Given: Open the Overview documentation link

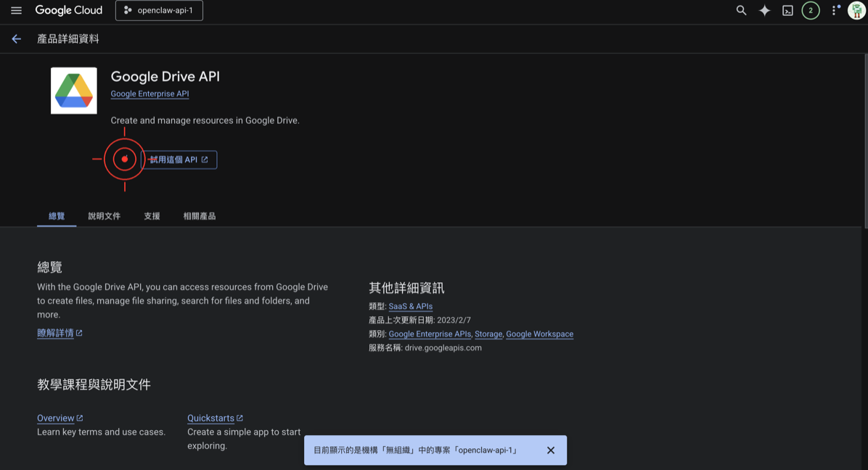Looking at the screenshot, I should click(56, 418).
